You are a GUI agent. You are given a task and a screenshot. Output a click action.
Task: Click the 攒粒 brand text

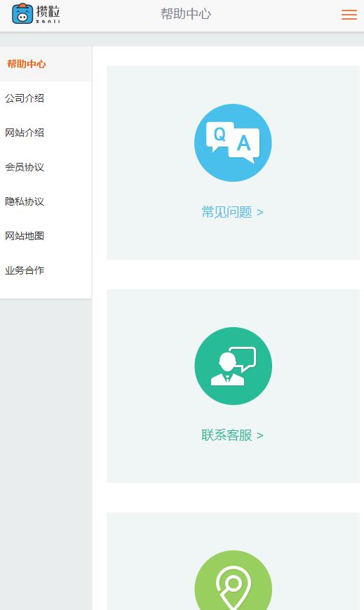click(48, 12)
